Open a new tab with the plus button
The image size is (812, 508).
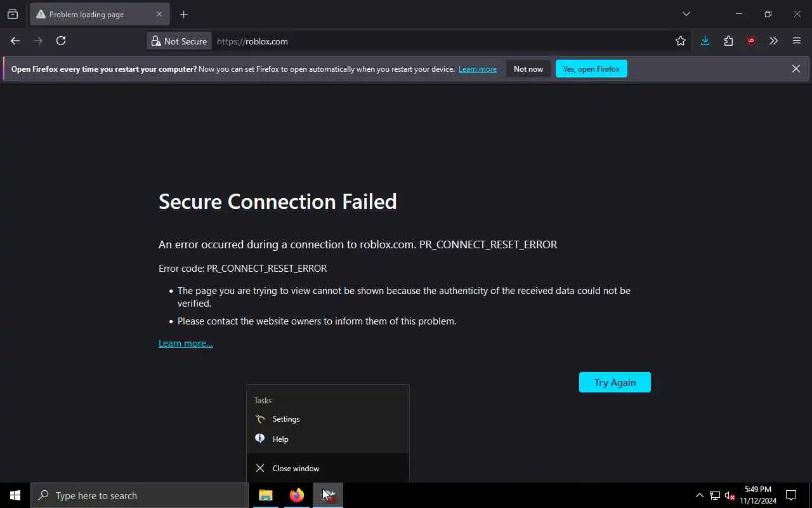[183, 14]
